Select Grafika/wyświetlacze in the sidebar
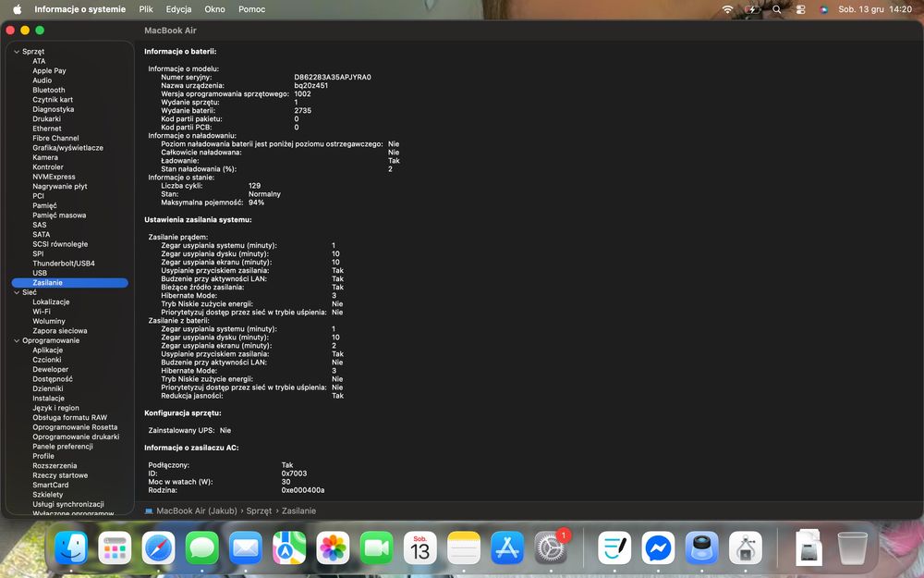This screenshot has height=578, width=924. click(x=67, y=148)
